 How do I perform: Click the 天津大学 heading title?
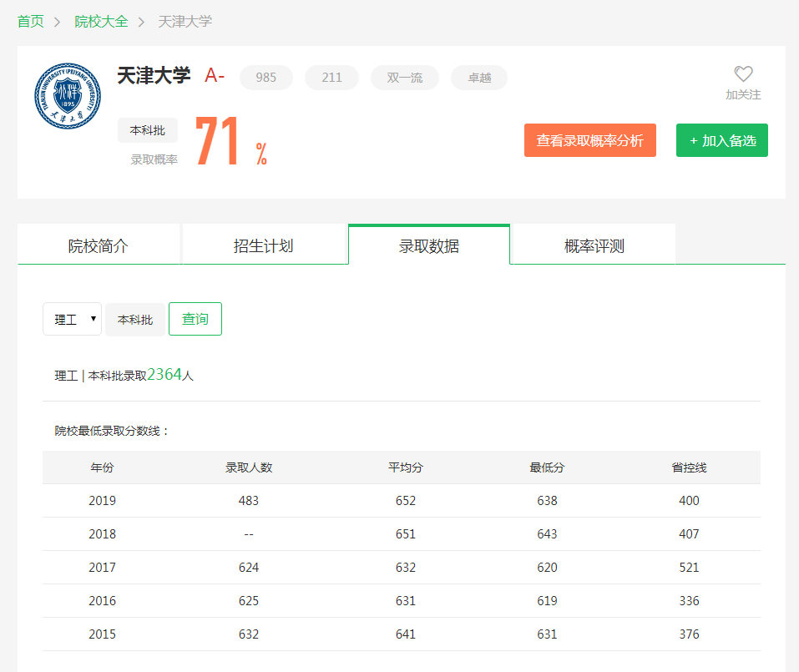(154, 75)
